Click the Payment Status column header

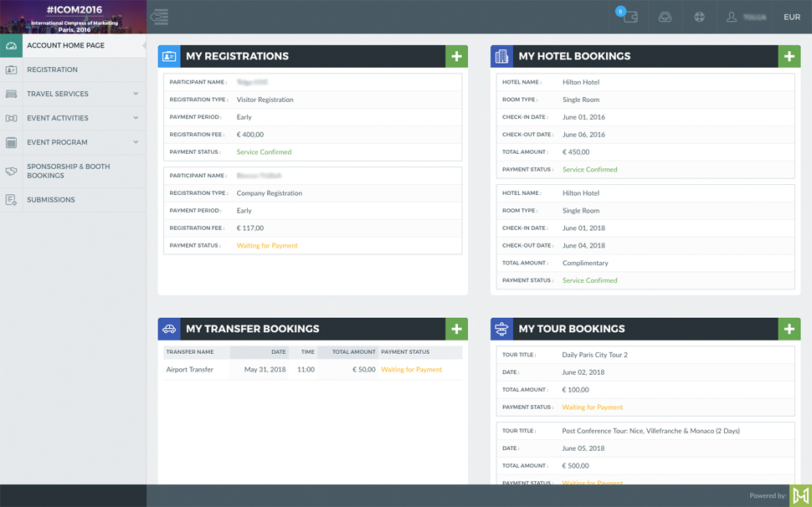[405, 351]
